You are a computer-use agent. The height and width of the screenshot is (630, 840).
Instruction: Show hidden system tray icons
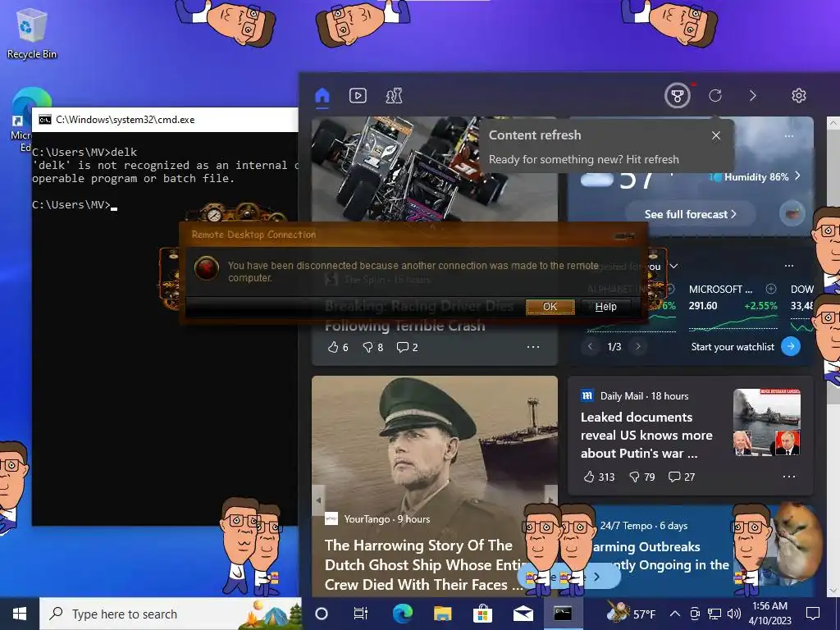675,614
